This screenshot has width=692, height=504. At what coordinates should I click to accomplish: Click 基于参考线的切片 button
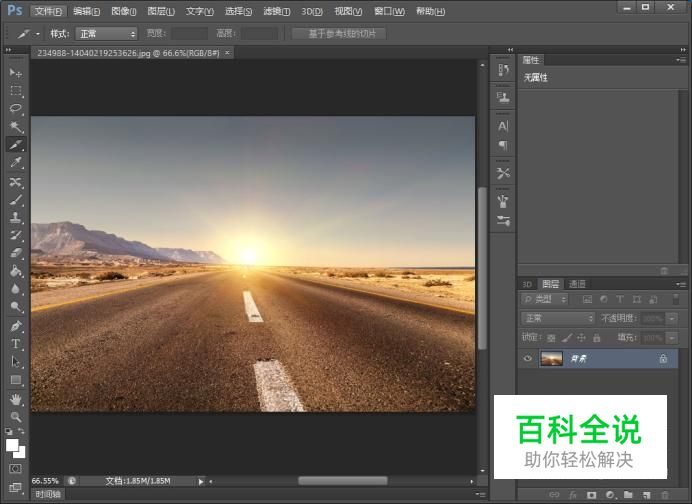pos(339,34)
